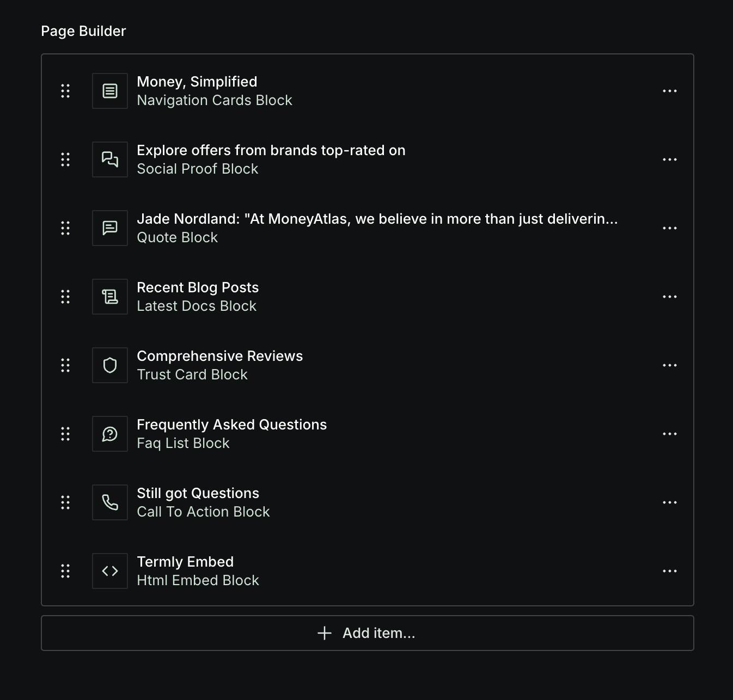The width and height of the screenshot is (733, 700).
Task: Click the Trust Card Block shield icon
Action: [x=110, y=365]
